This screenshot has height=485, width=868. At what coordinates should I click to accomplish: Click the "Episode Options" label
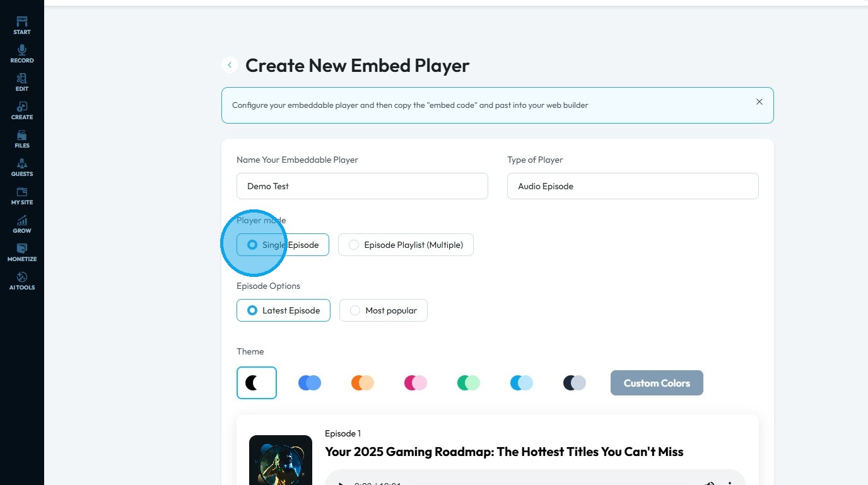click(268, 286)
